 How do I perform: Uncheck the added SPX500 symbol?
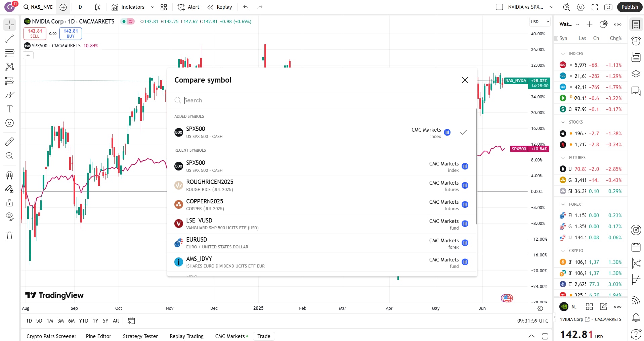pos(463,132)
